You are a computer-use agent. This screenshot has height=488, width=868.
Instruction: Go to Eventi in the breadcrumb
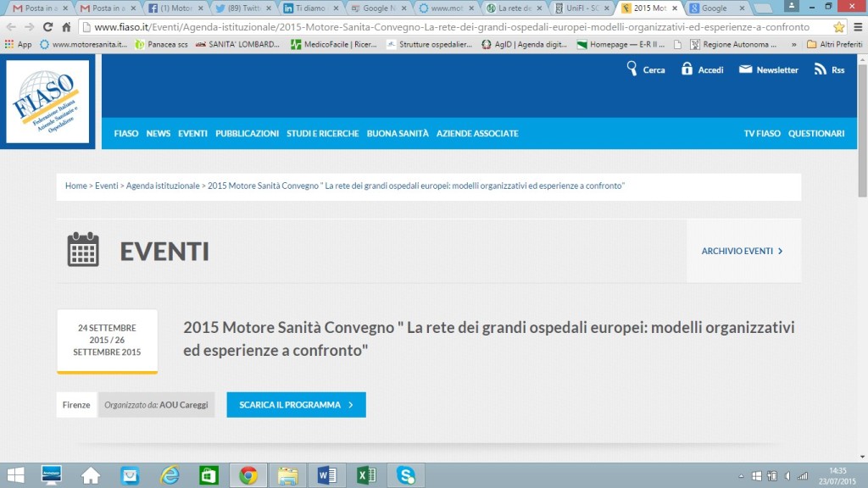click(x=106, y=186)
